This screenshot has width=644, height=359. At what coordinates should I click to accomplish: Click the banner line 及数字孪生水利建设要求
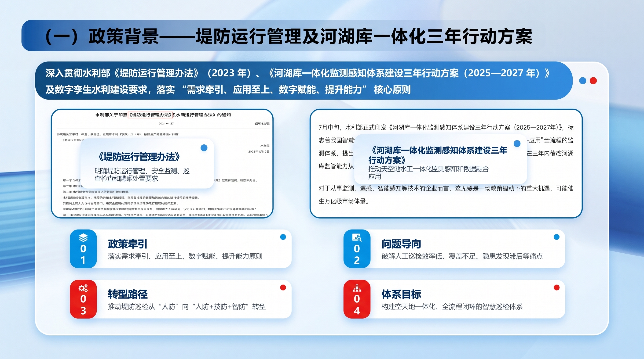(x=228, y=90)
